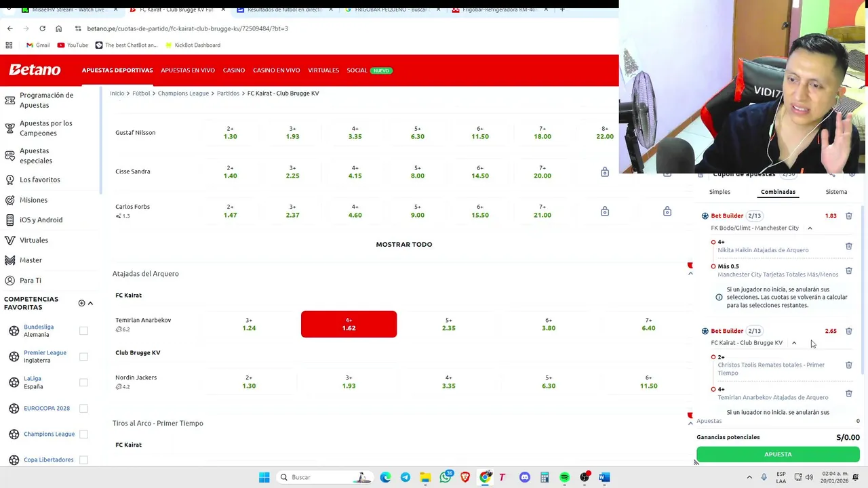Tick the LaLiga España checkbox
This screenshot has width=868, height=488.
(83, 382)
